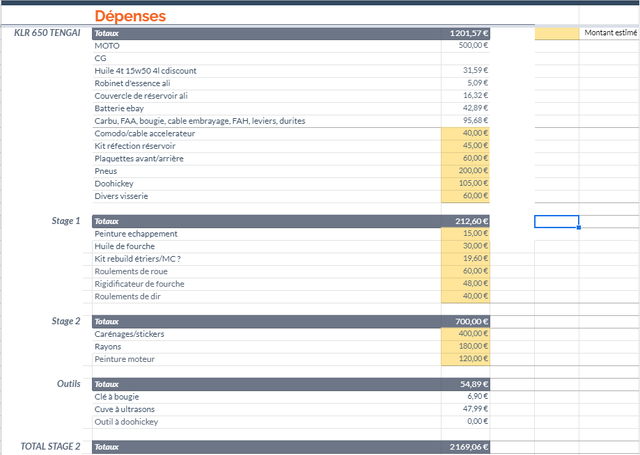The height and width of the screenshot is (455, 640).
Task: Select 'Couvercle de réservoir ali' cell
Action: tap(267, 96)
